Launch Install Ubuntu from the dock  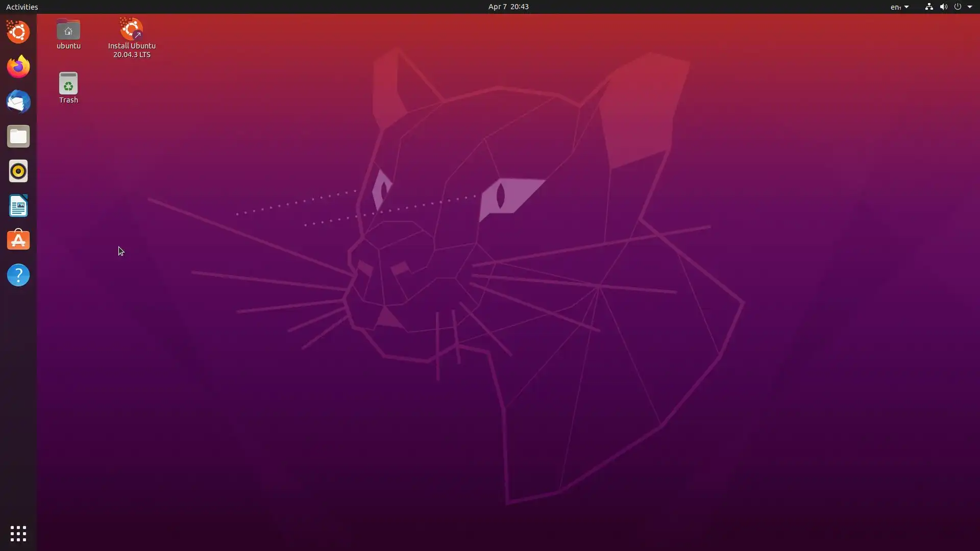pyautogui.click(x=18, y=32)
